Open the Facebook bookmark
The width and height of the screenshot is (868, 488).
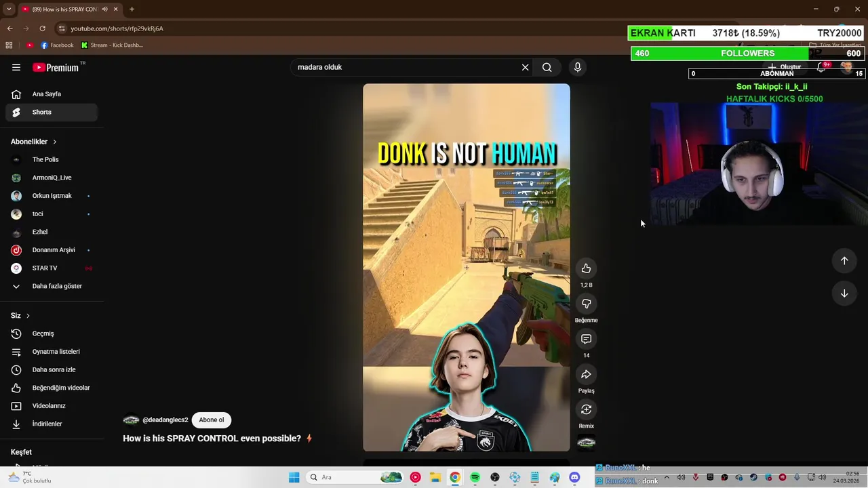[57, 45]
